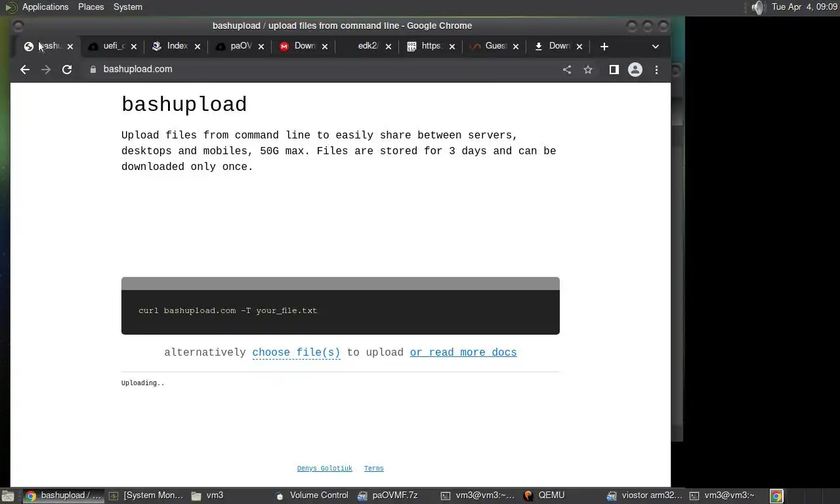Reload the bashupload page
This screenshot has width=840, height=504.
coord(67,70)
